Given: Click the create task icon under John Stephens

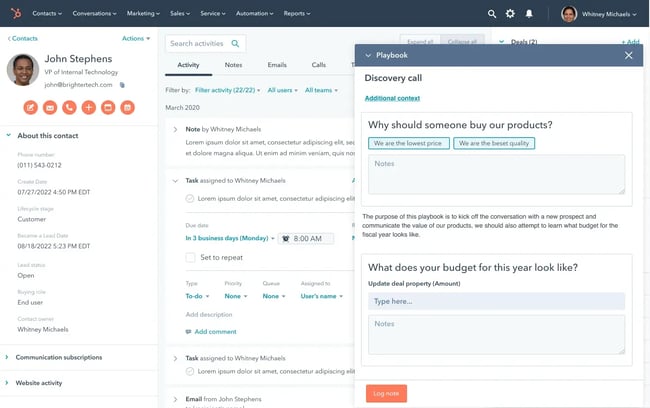Looking at the screenshot, I should 108,107.
